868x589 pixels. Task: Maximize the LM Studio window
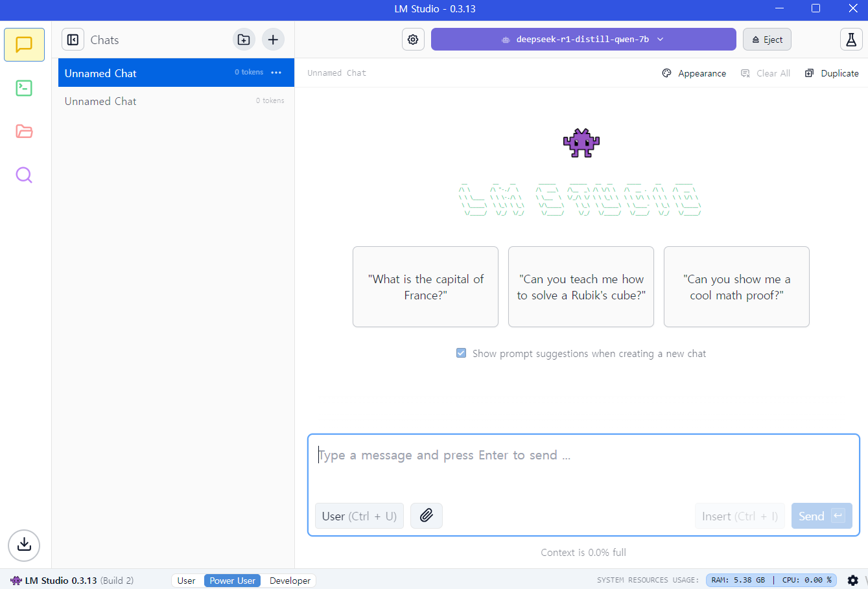tap(815, 8)
